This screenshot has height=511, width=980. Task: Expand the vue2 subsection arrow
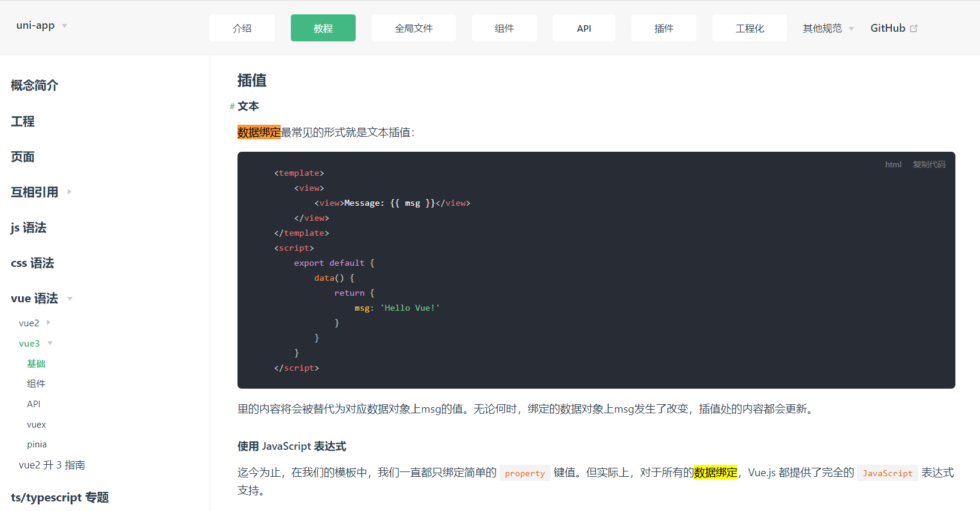[x=49, y=323]
